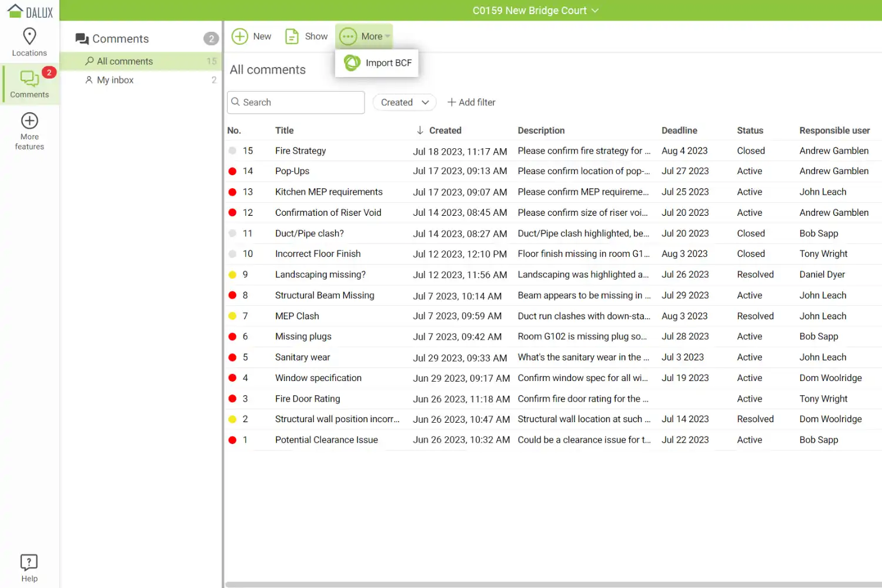
Task: Open the Fire Door Rating comment
Action: pyautogui.click(x=308, y=399)
